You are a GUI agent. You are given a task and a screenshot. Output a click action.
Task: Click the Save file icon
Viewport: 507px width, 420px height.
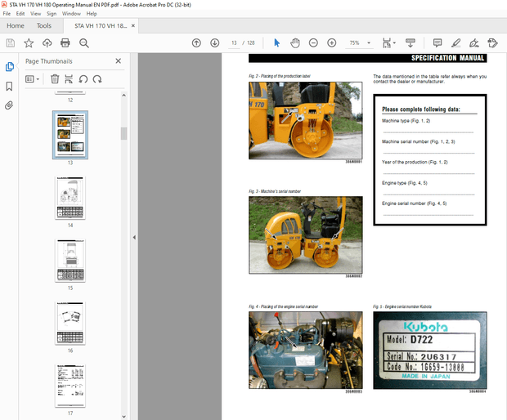10,42
